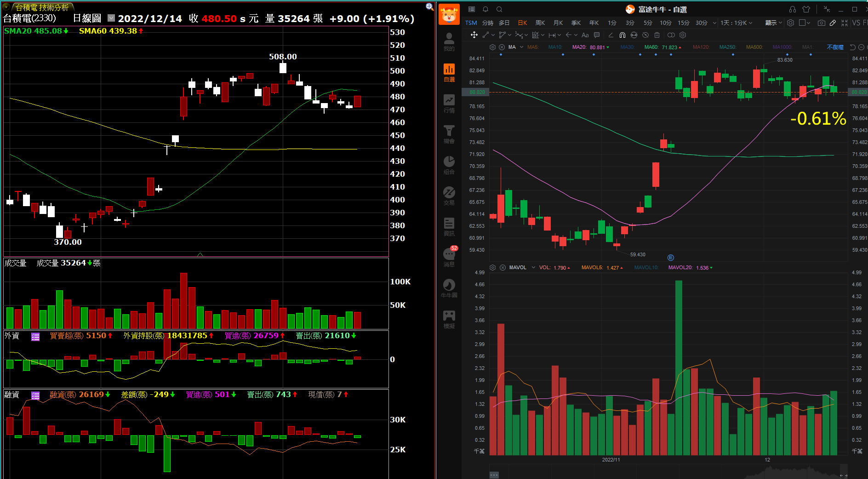This screenshot has width=868, height=479.
Task: Open the 顯示 display dropdown
Action: [774, 23]
